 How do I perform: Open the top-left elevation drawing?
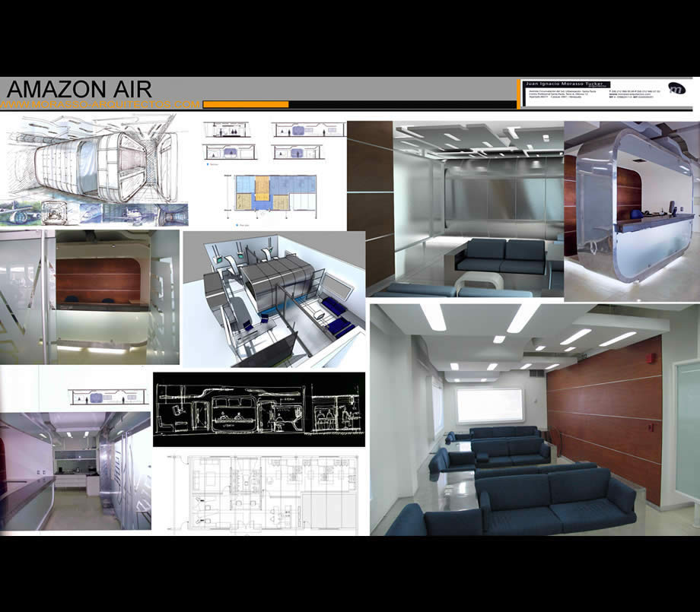227,130
